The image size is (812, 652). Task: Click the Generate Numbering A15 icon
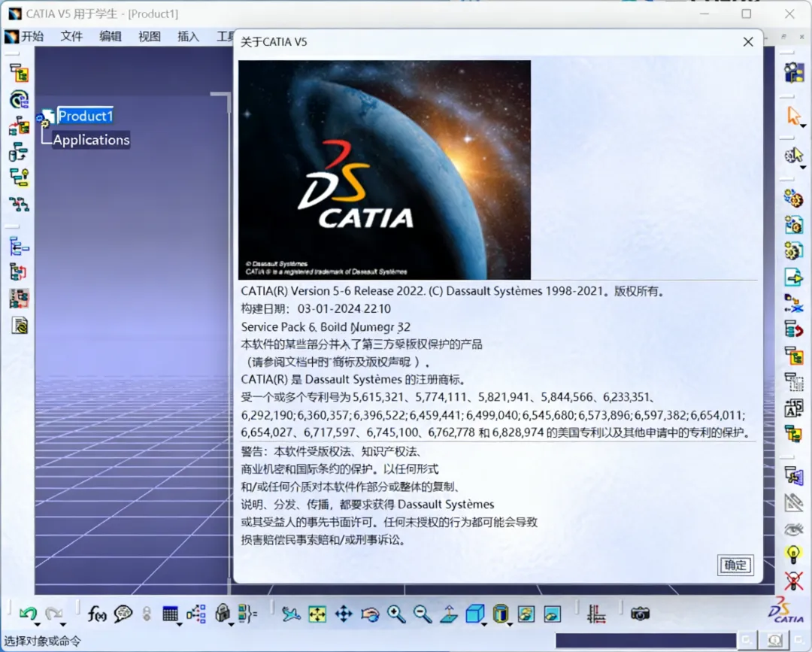pos(793,408)
